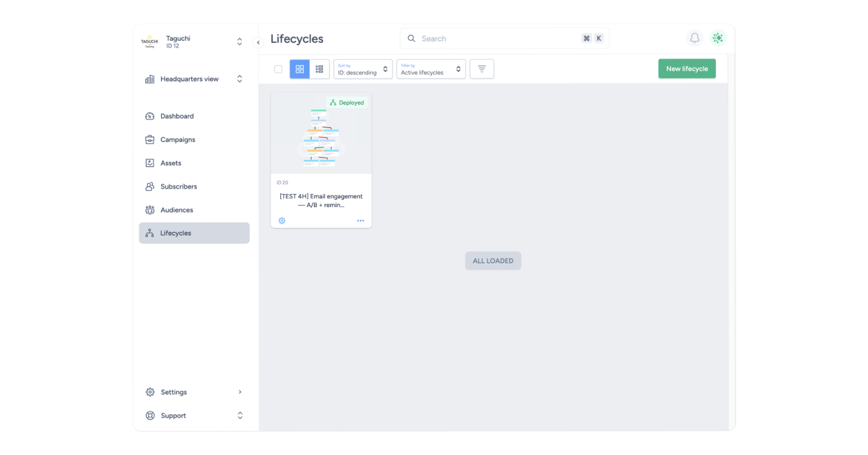
Task: Click the 'Lifecycles' page heading
Action: coord(297,39)
